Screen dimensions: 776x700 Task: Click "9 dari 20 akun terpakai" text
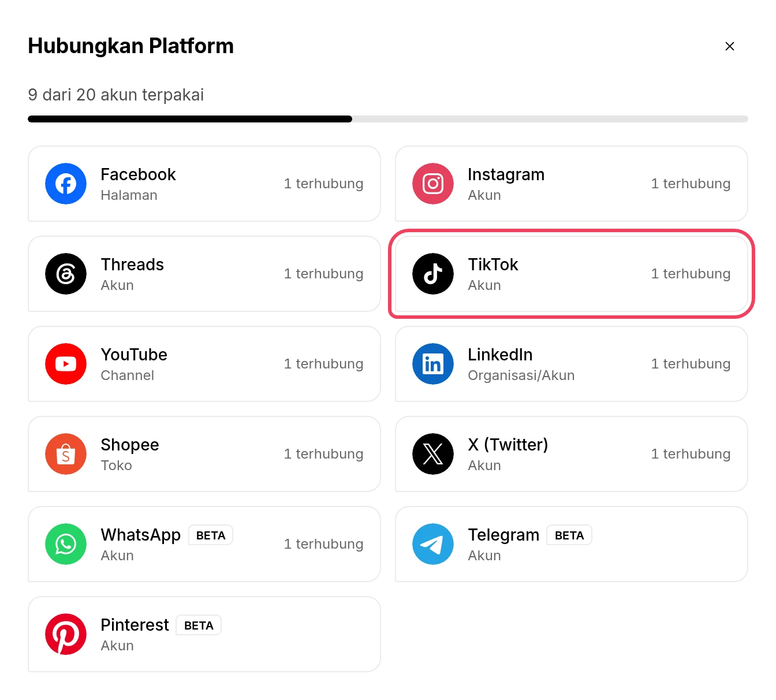coord(116,95)
